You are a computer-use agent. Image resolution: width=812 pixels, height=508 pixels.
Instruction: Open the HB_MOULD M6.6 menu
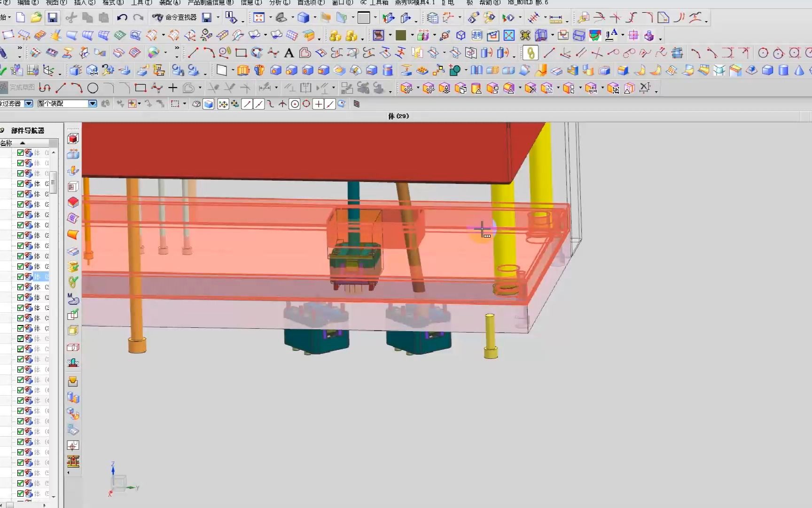528,2
